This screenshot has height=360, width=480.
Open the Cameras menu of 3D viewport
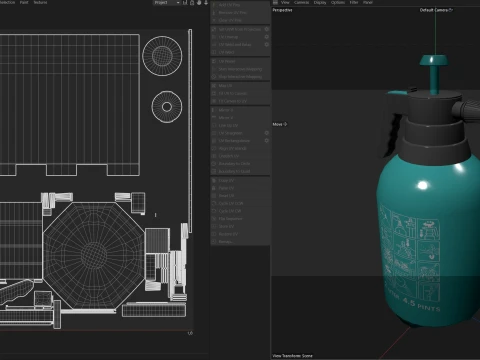(x=302, y=2)
